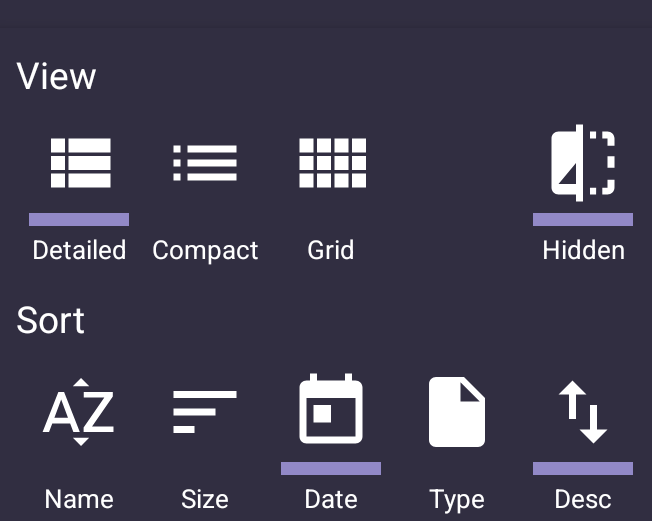Click the Grid label

[x=331, y=250]
